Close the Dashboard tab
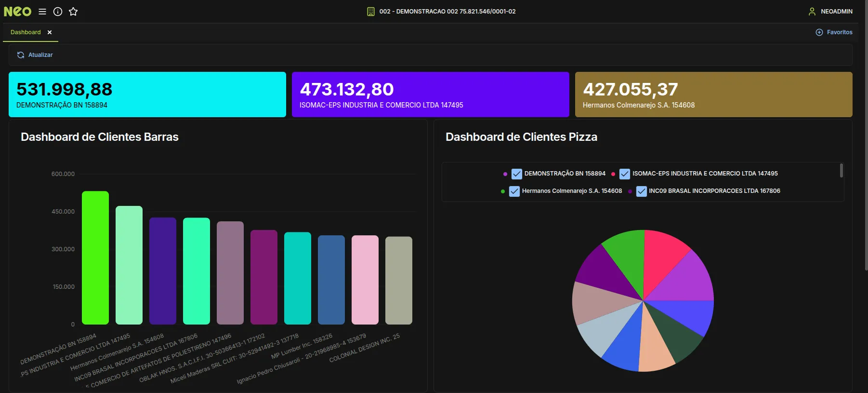Viewport: 868px width, 393px height. click(50, 32)
